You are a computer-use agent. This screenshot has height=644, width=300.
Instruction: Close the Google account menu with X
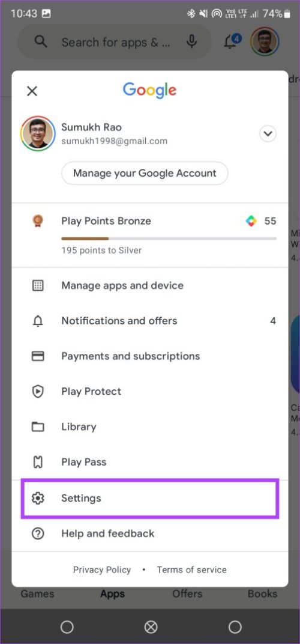tap(32, 91)
